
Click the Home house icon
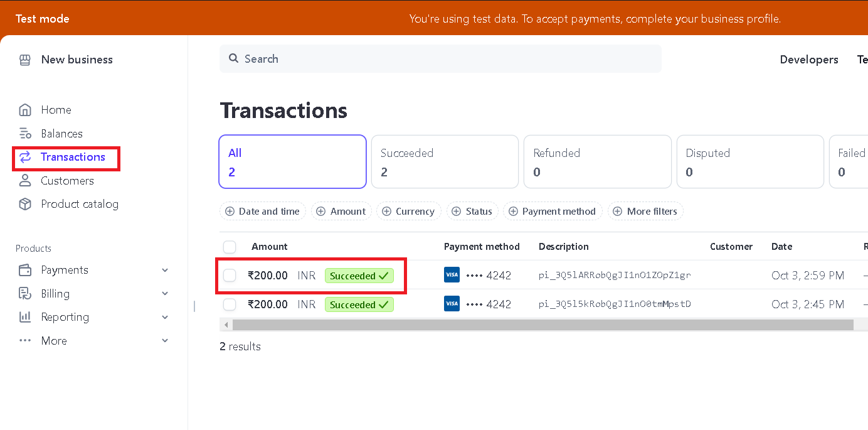click(25, 110)
